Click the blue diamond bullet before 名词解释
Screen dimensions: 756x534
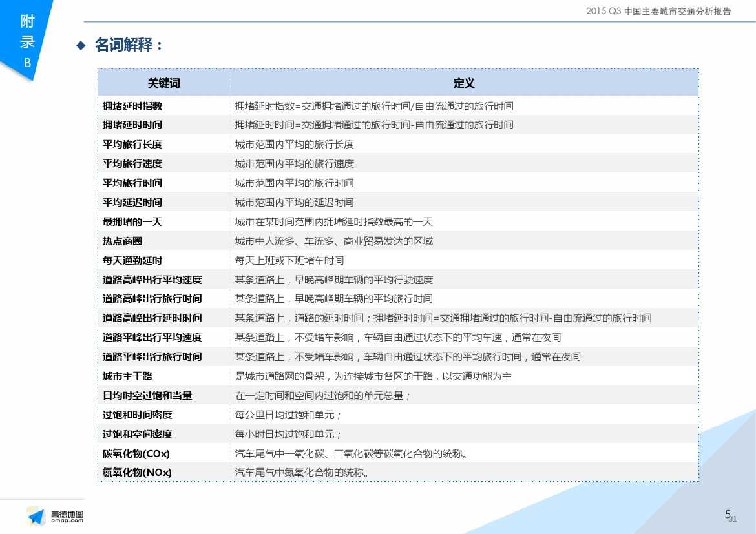click(x=81, y=45)
